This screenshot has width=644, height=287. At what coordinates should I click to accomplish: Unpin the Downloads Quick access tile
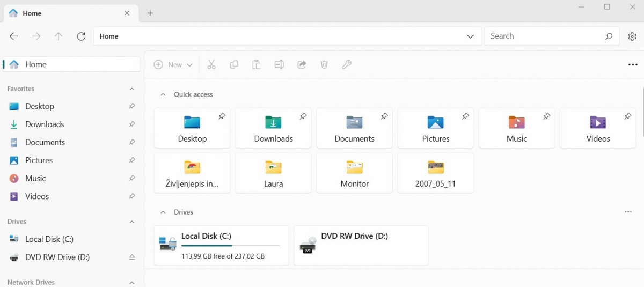303,116
